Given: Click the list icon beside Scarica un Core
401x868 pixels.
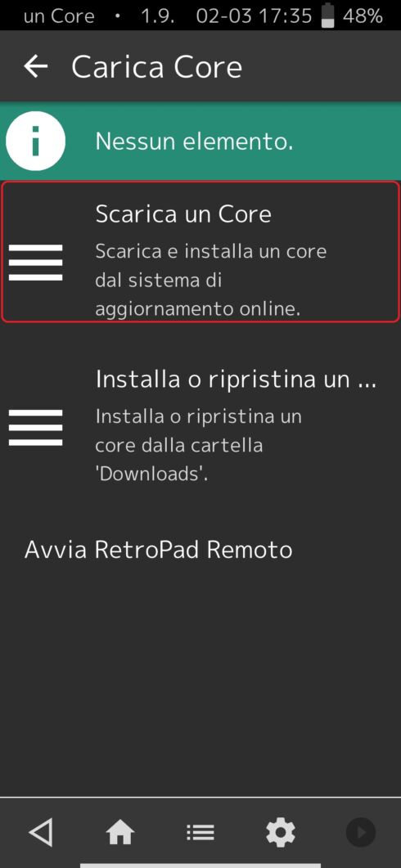Looking at the screenshot, I should pos(36,263).
